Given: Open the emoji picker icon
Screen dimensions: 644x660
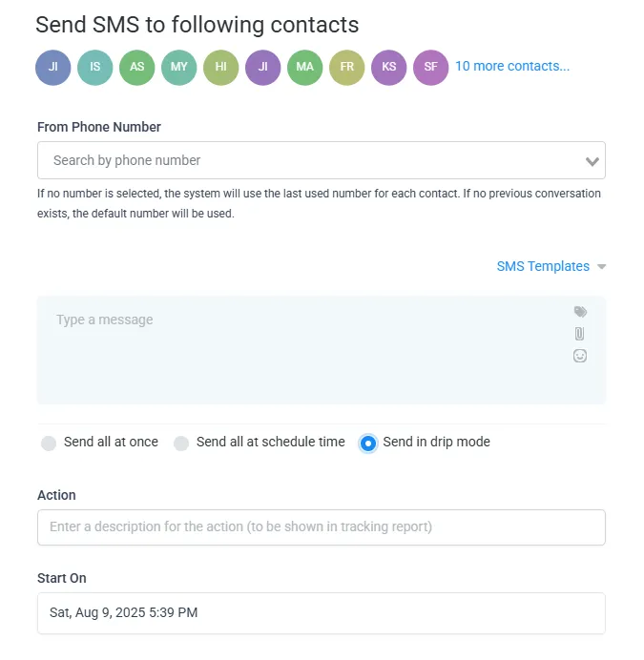Looking at the screenshot, I should [x=580, y=356].
